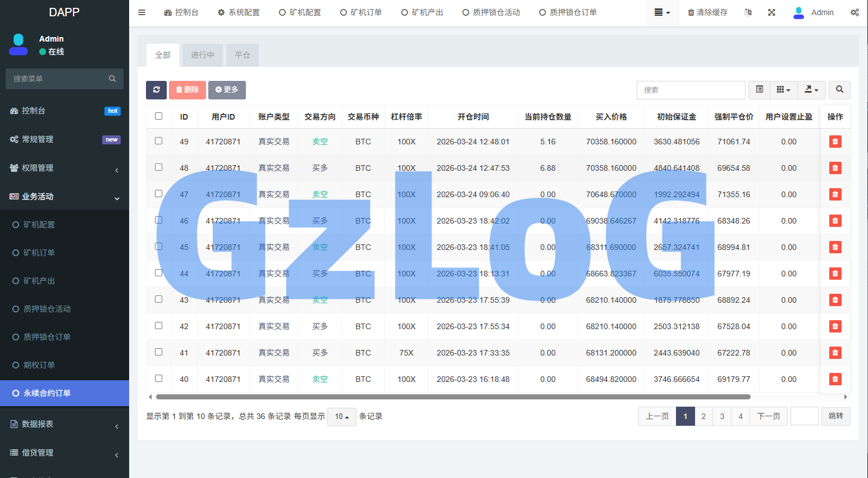Check the checkbox for order ID 45
The width and height of the screenshot is (868, 478).
[159, 247]
